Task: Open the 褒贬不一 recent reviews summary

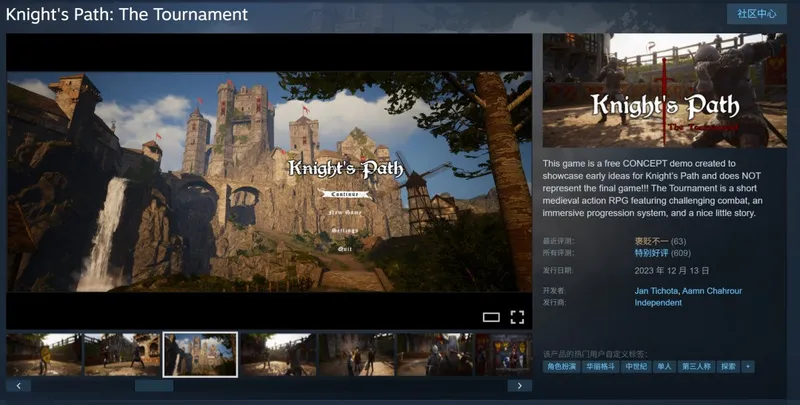Action: (x=651, y=241)
